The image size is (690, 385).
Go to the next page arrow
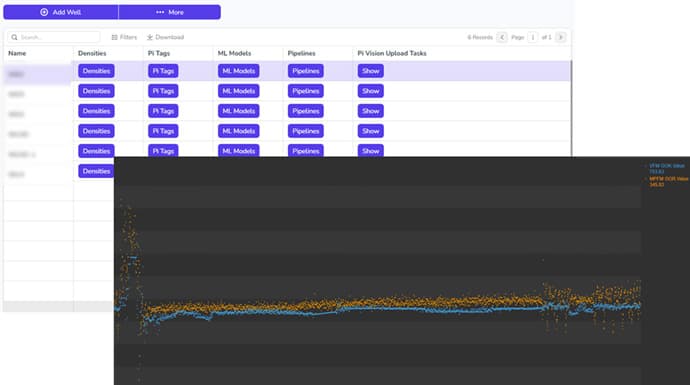(561, 37)
